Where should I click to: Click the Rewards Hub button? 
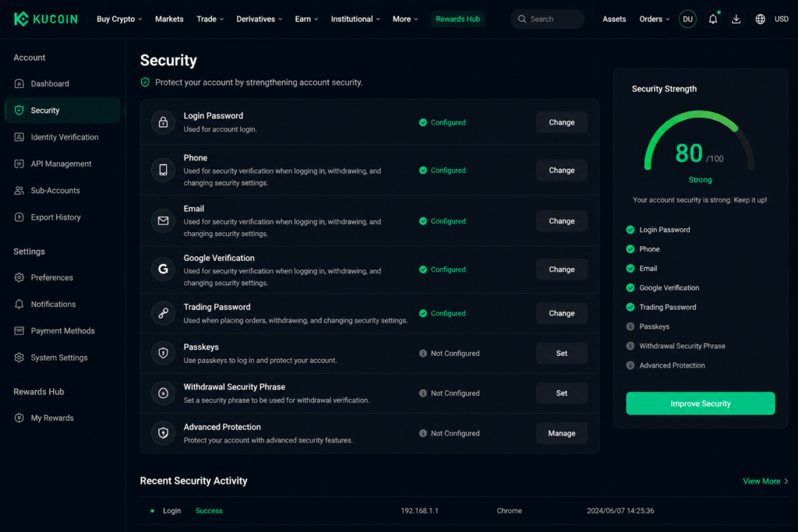tap(457, 19)
